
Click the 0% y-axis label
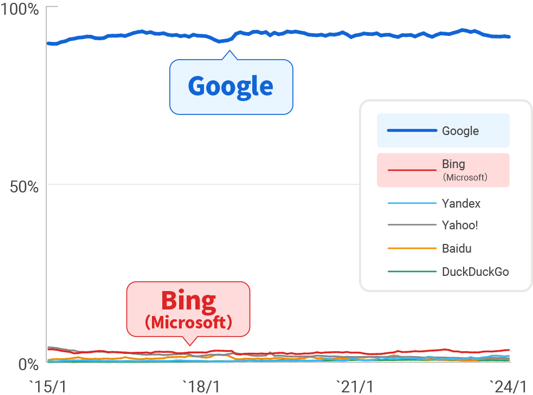pos(29,364)
